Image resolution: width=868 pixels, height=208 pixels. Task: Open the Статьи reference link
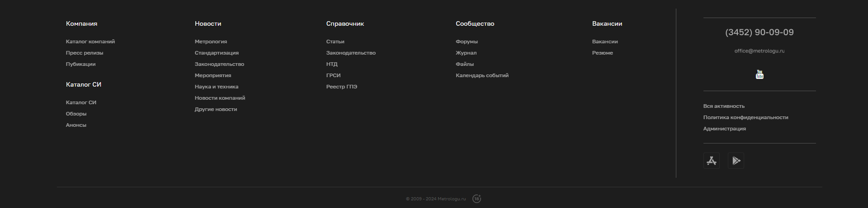click(x=335, y=42)
